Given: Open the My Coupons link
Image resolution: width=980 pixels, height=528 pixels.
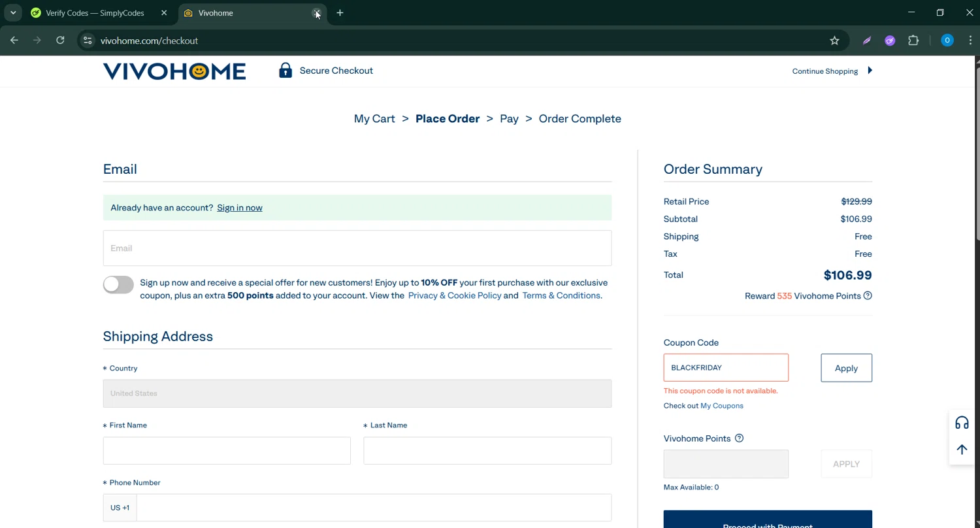Looking at the screenshot, I should (722, 406).
